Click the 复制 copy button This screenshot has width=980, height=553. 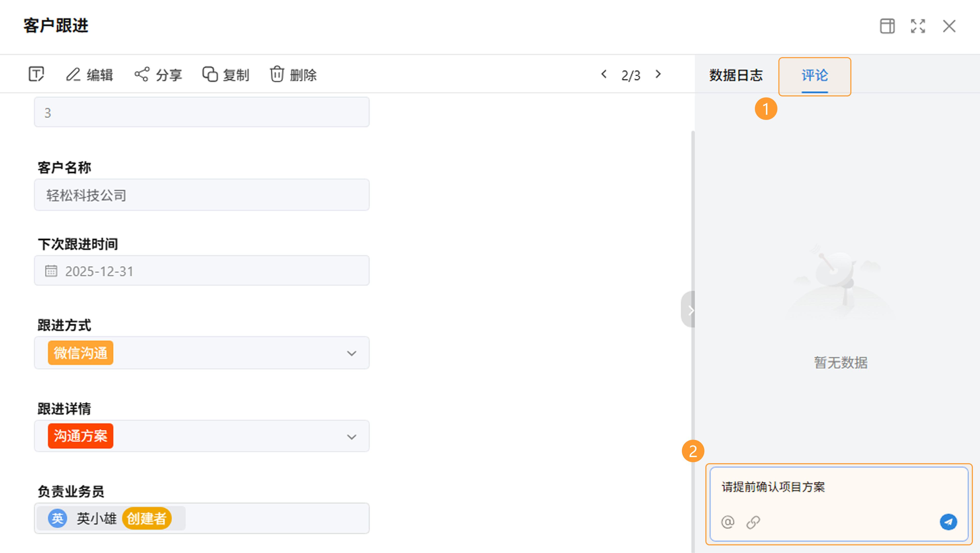click(226, 74)
